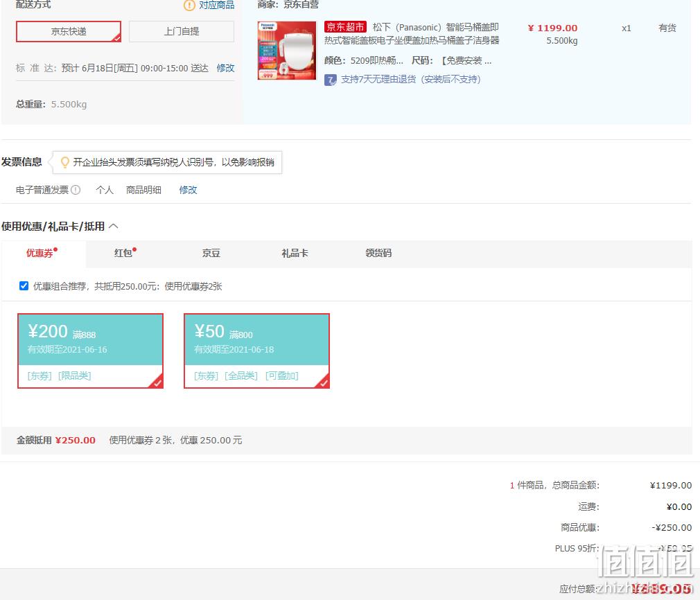This screenshot has height=600, width=700.
Task: Collapse the 使用优惠/礼品卡/抵用 section
Action: pyautogui.click(x=114, y=227)
